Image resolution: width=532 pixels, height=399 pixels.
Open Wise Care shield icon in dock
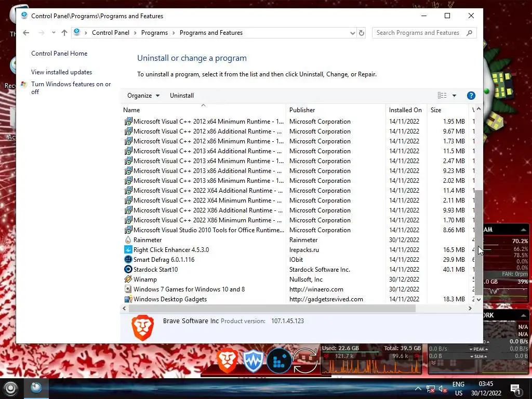pyautogui.click(x=253, y=361)
